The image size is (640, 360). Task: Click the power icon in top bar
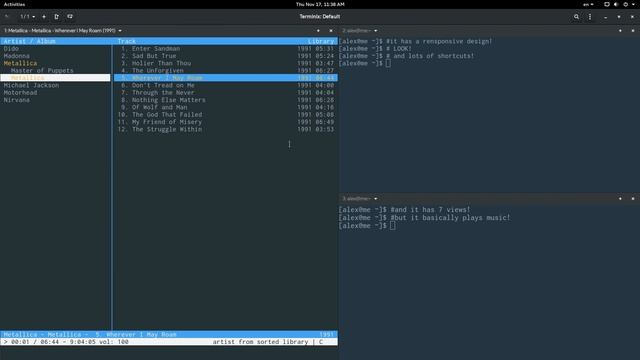[x=625, y=4]
